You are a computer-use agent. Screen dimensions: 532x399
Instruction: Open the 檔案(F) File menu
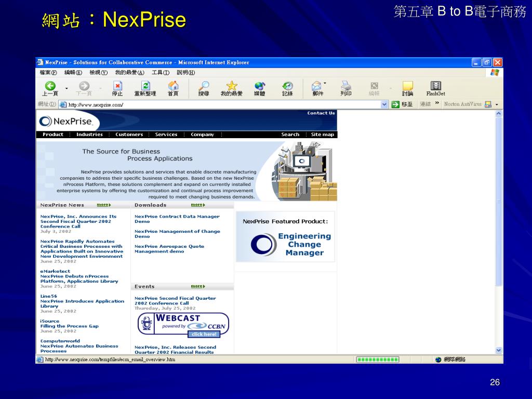tap(48, 73)
